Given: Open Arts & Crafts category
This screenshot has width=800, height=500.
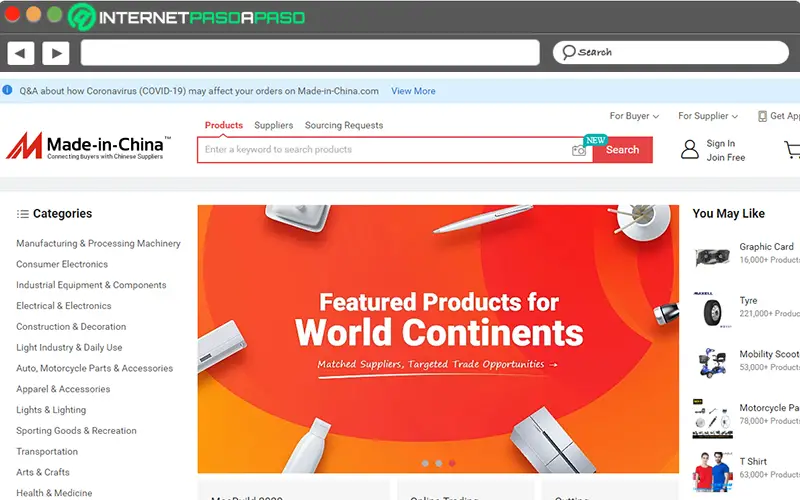Looking at the screenshot, I should 43,472.
